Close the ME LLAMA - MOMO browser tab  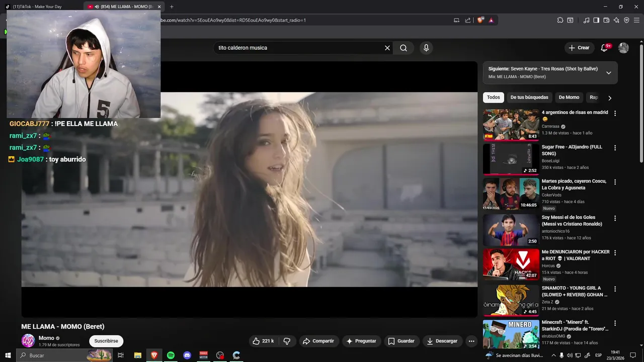pyautogui.click(x=159, y=7)
